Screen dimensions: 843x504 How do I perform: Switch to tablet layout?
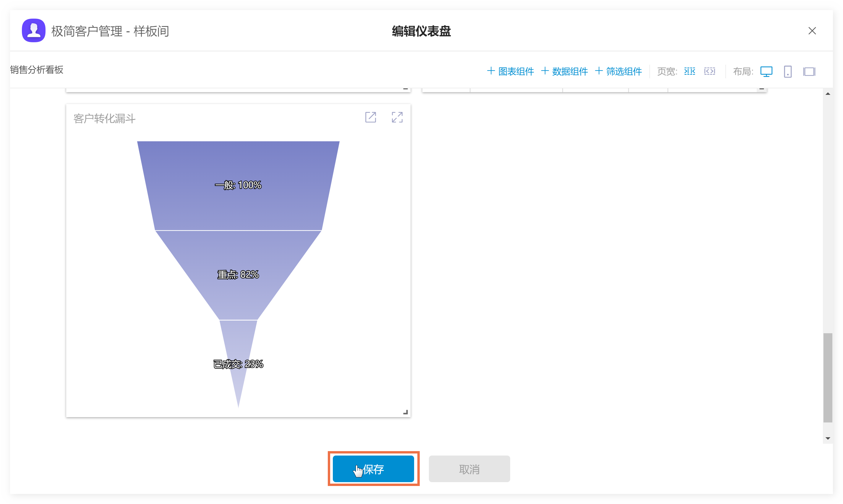(809, 71)
